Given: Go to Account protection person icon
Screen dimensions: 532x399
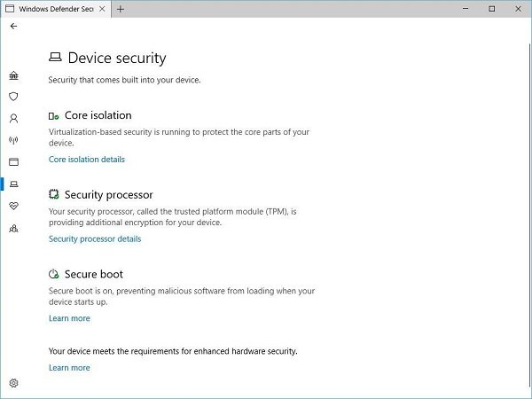Looking at the screenshot, I should [x=13, y=118].
